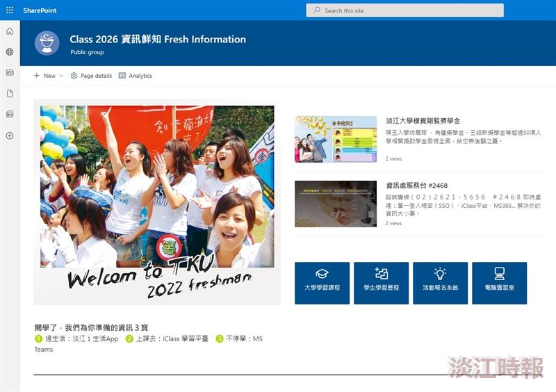Open Analytics from command bar
Image resolution: width=556 pixels, height=392 pixels.
point(136,76)
